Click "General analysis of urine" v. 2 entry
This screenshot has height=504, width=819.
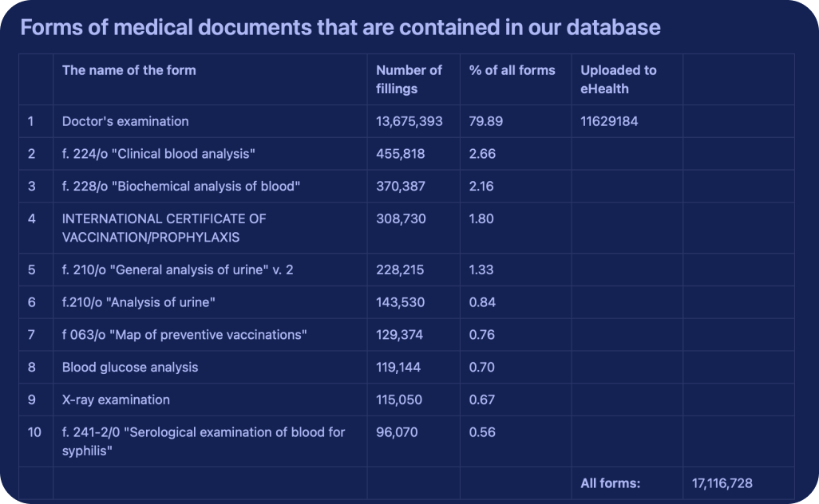(x=177, y=270)
